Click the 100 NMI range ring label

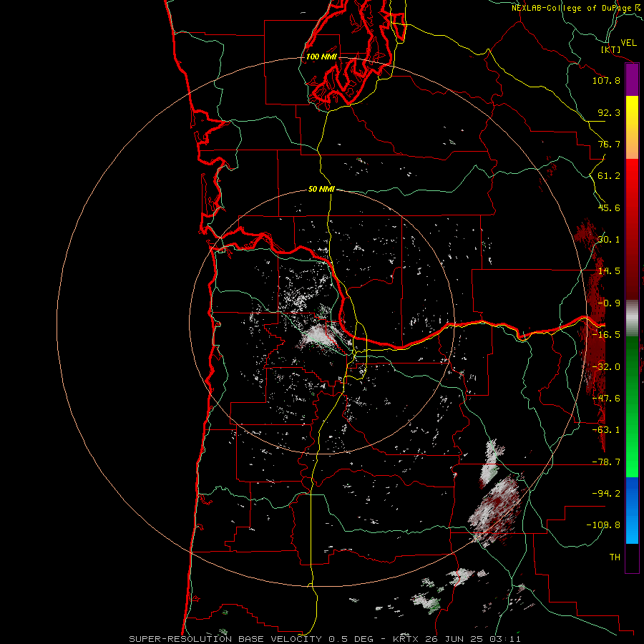click(321, 57)
